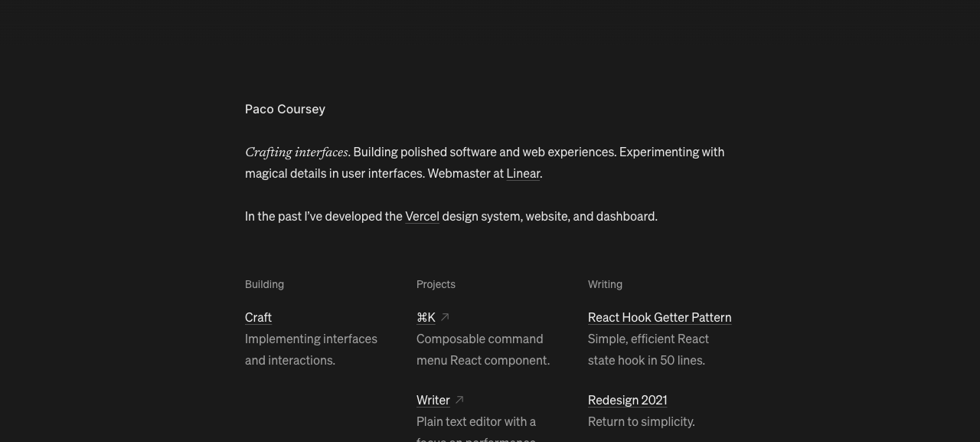Click the "Return to simplicity." description

coord(642,421)
